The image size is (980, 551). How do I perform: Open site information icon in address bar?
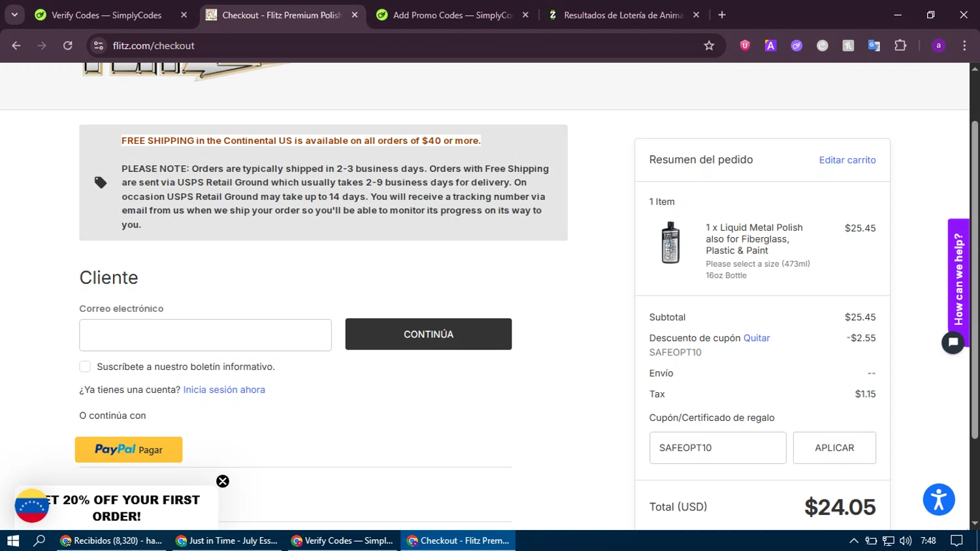click(x=99, y=46)
